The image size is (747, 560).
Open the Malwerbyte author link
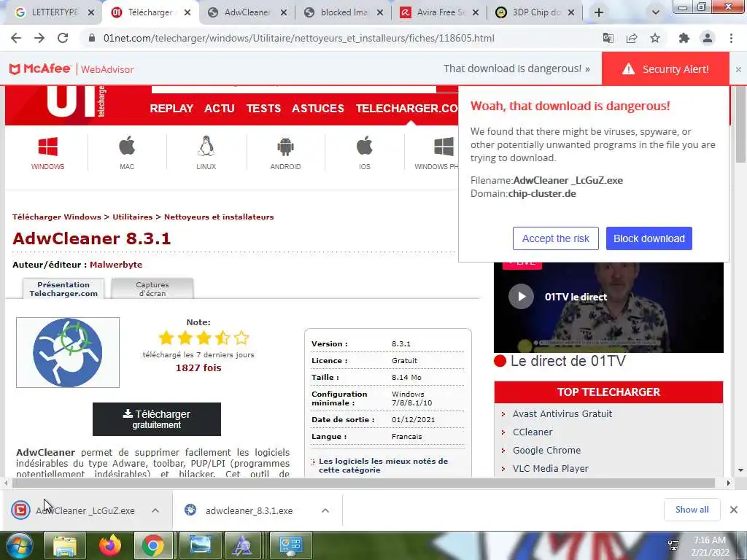pyautogui.click(x=116, y=265)
